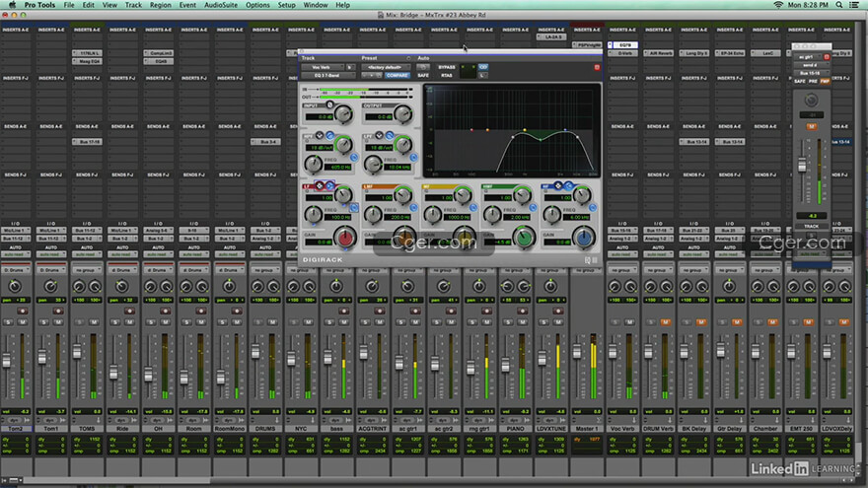Image resolution: width=868 pixels, height=488 pixels.
Task: Click the send window level fader
Action: pos(802,165)
